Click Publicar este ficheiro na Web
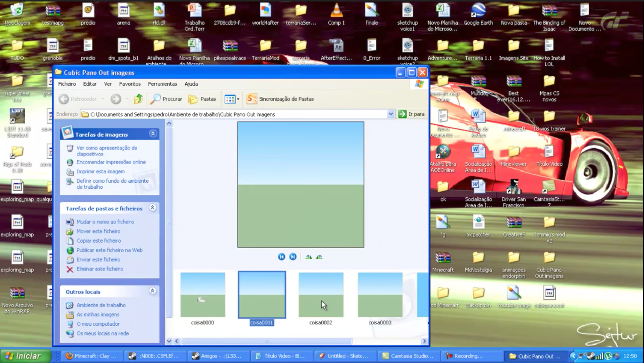The image size is (644, 363). pos(109,250)
